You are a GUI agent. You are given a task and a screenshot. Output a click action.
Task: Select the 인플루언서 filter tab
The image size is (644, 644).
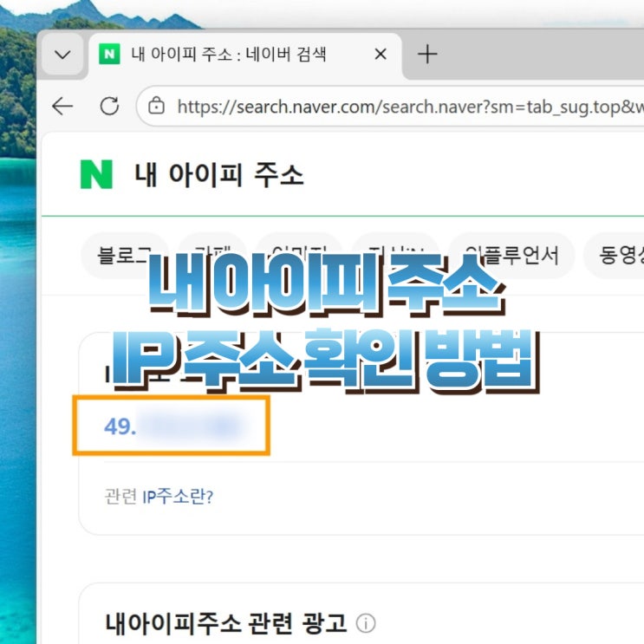(511, 256)
